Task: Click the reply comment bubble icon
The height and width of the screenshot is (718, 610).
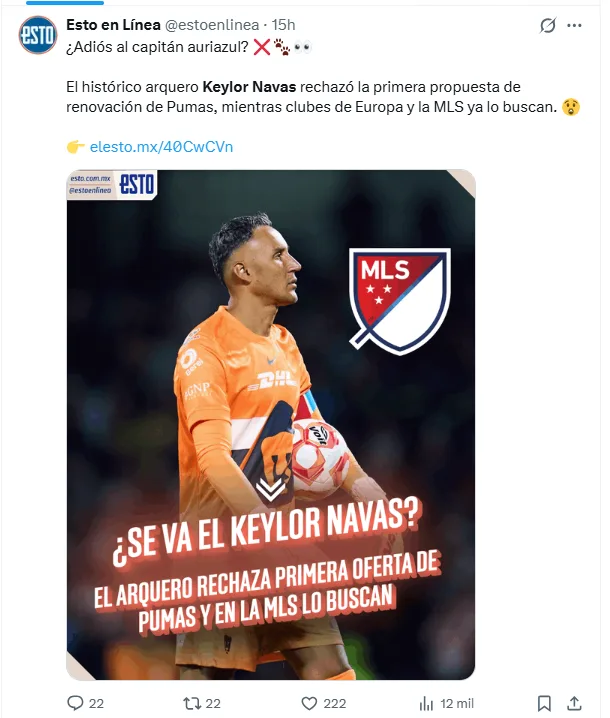Action: (75, 703)
